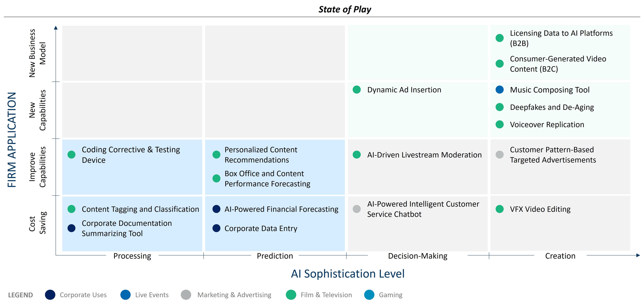Click the navy dot beside AI-Powered Financial Forecasting
The width and height of the screenshot is (644, 304).
tap(216, 209)
